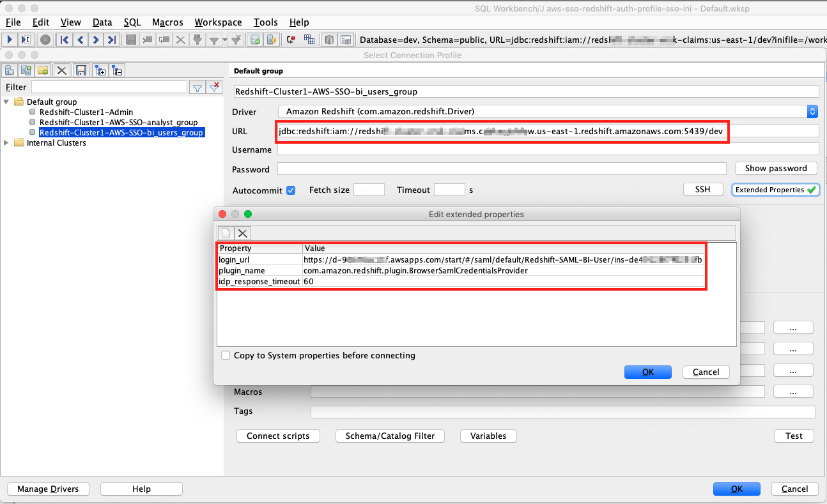
Task: Open the Data menu
Action: pyautogui.click(x=102, y=22)
